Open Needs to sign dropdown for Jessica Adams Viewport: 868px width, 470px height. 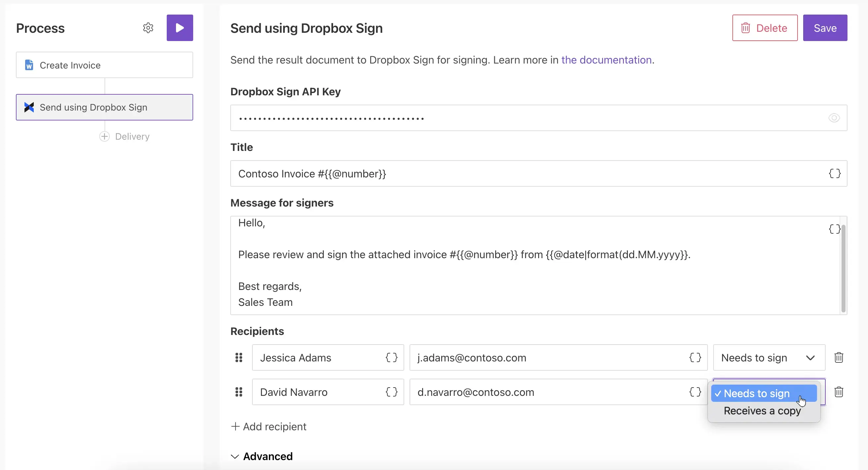pos(769,357)
